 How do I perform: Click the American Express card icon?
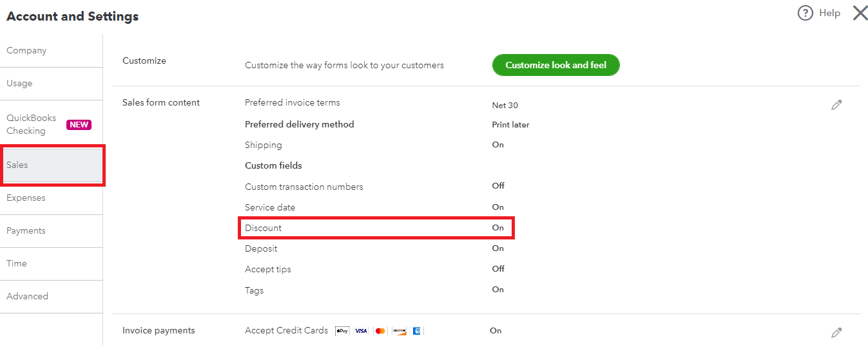point(417,331)
